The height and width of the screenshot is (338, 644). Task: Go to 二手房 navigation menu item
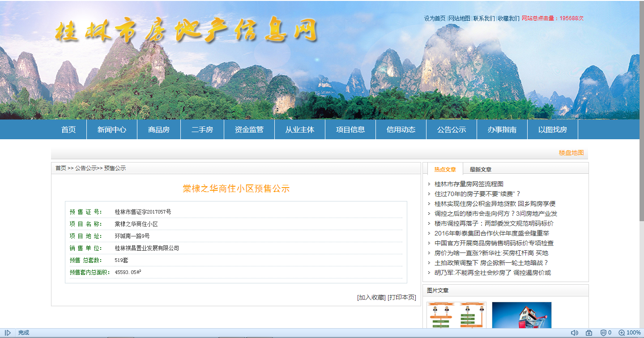point(202,130)
